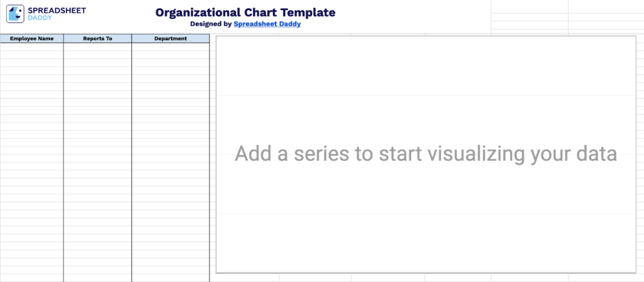Image resolution: width=644 pixels, height=282 pixels.
Task: Click the word Template in the title
Action: [308, 13]
